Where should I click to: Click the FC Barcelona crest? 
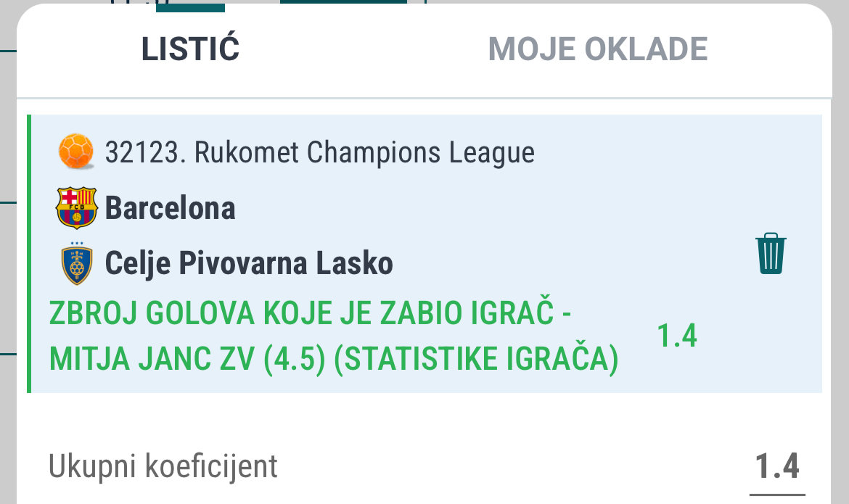point(76,207)
